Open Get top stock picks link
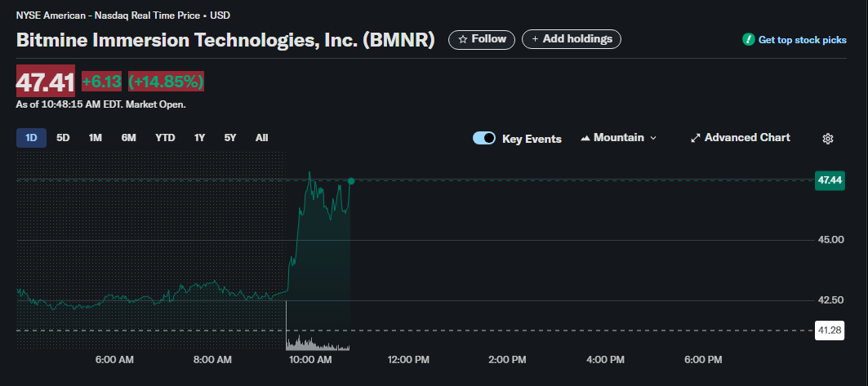Image resolution: width=868 pixels, height=386 pixels. 802,40
